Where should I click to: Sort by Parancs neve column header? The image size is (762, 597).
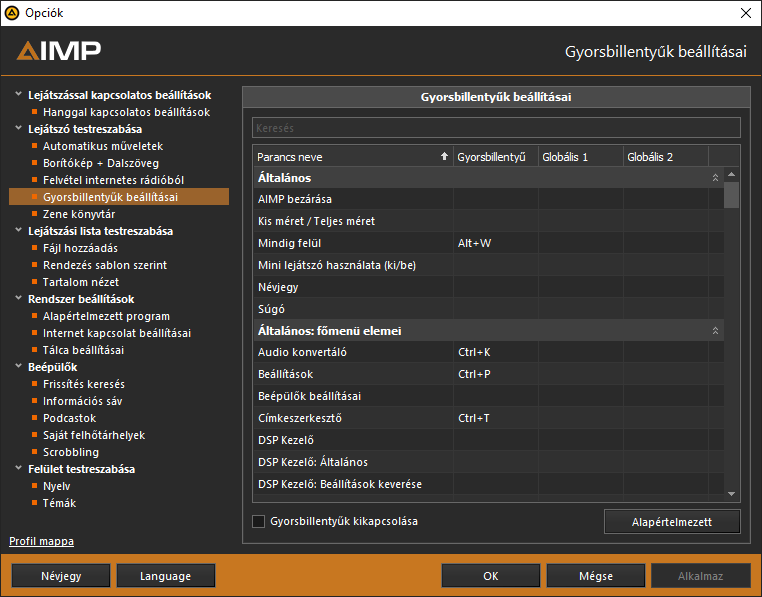pos(353,157)
